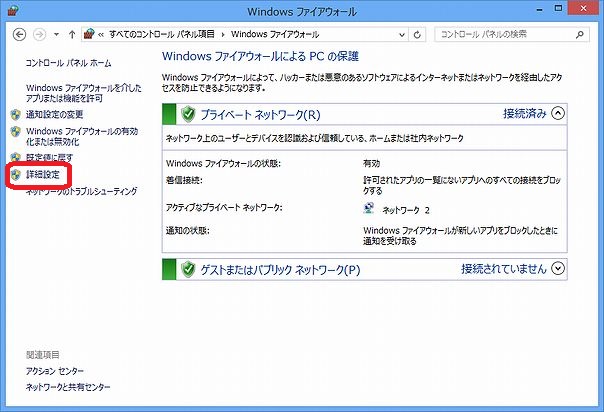
Task: Open ネットワークのトラブルシューティング link
Action: tap(81, 191)
